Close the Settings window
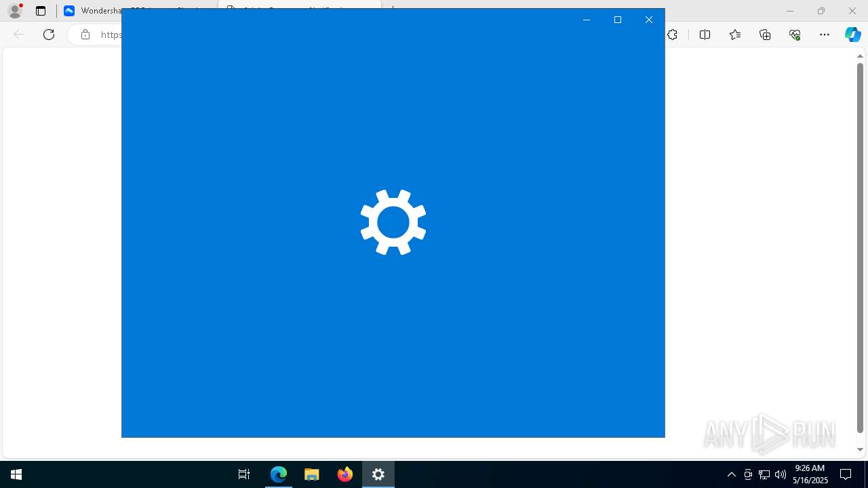The image size is (868, 488). (649, 20)
